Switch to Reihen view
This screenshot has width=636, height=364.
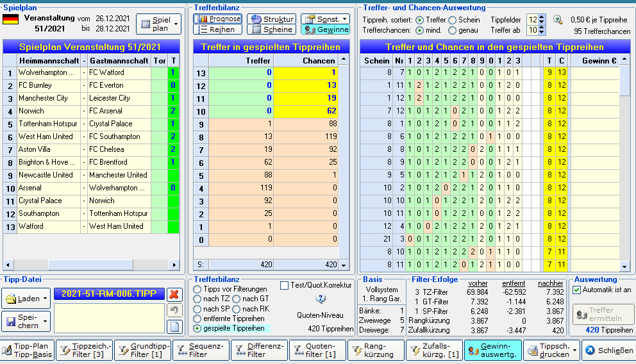pyautogui.click(x=218, y=29)
